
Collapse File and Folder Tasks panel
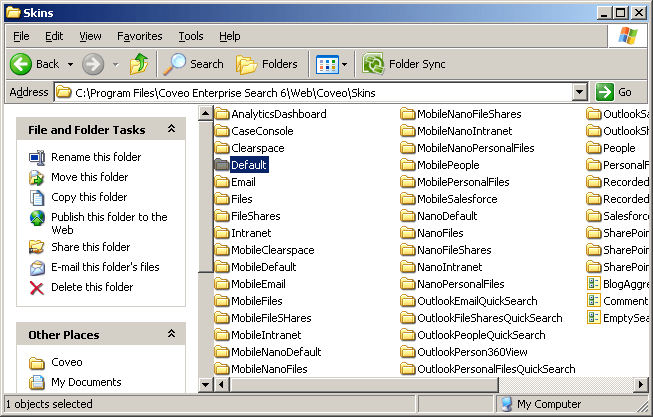tap(171, 129)
